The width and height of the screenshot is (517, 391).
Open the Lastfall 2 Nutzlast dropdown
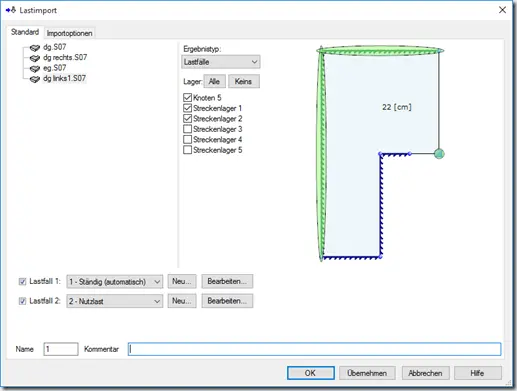[115, 301]
